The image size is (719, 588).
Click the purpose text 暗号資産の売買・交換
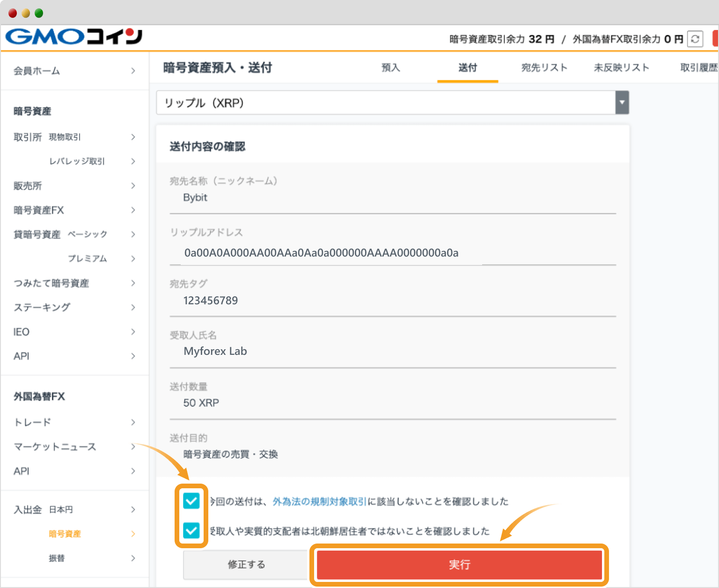coord(231,454)
